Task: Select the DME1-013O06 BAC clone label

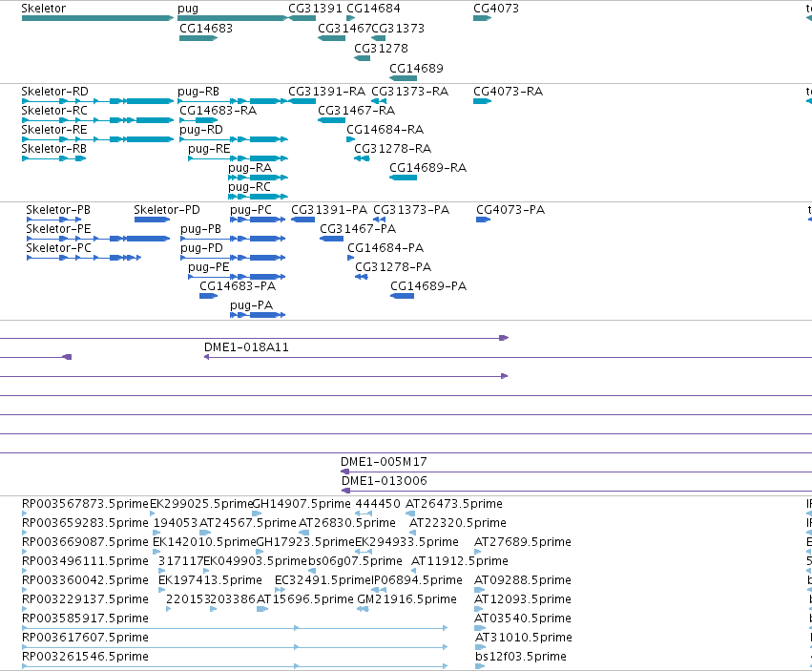Action: click(385, 481)
